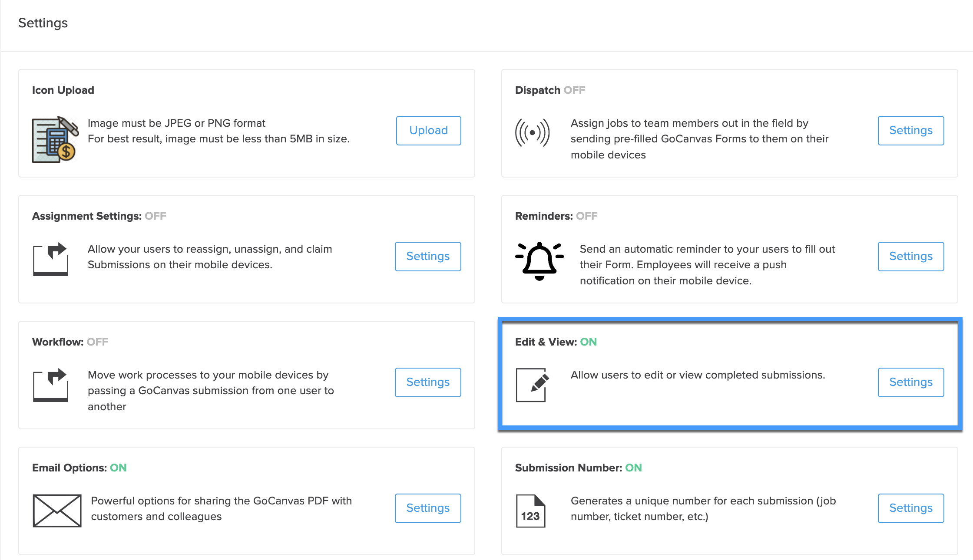
Task: Toggle Workflow from OFF to ON
Action: coord(97,342)
